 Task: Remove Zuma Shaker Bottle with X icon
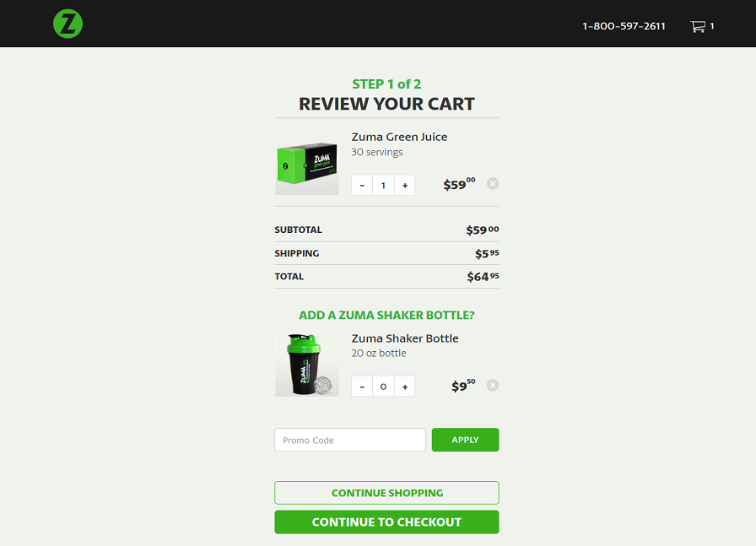click(493, 386)
